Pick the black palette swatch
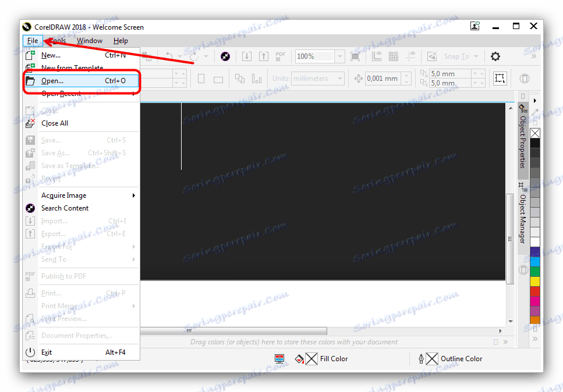The image size is (563, 392). (x=535, y=144)
